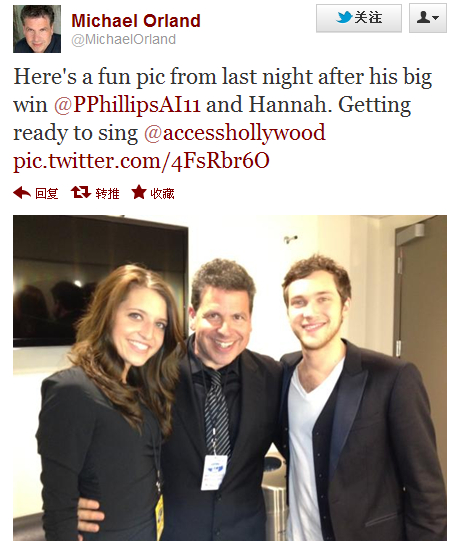The height and width of the screenshot is (541, 454).
Task: Open the pic.twitter.com/4FsRbr6O link
Action: click(141, 161)
